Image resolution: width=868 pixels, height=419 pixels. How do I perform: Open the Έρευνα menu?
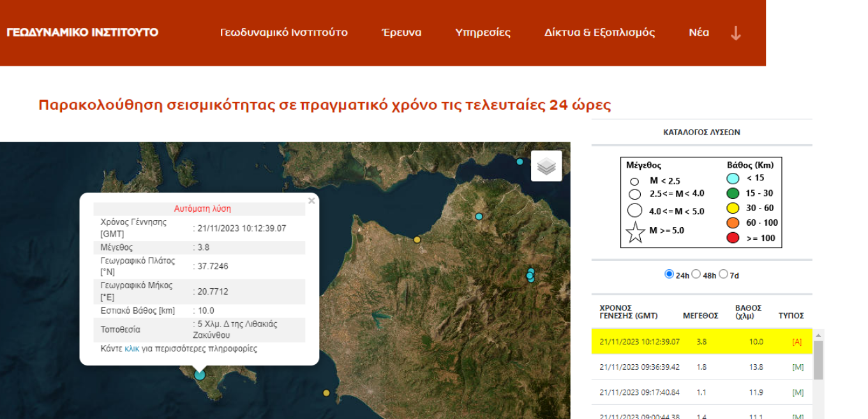pyautogui.click(x=401, y=33)
